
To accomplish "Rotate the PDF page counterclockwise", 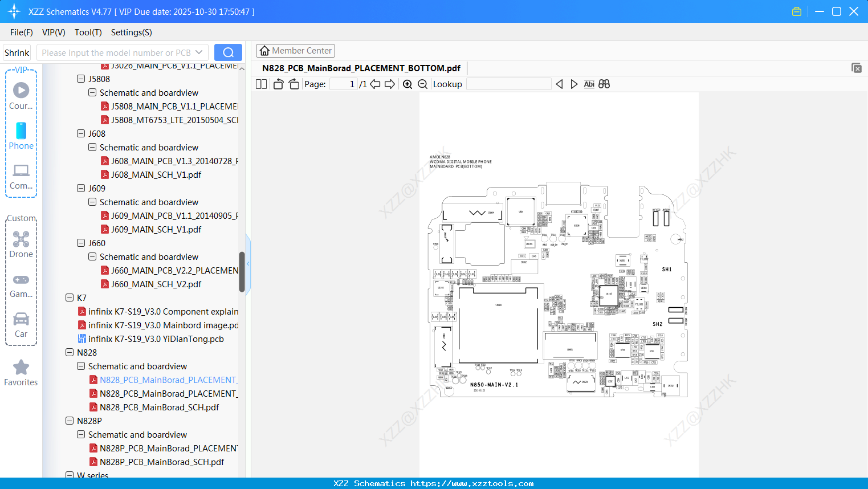I will click(x=278, y=83).
